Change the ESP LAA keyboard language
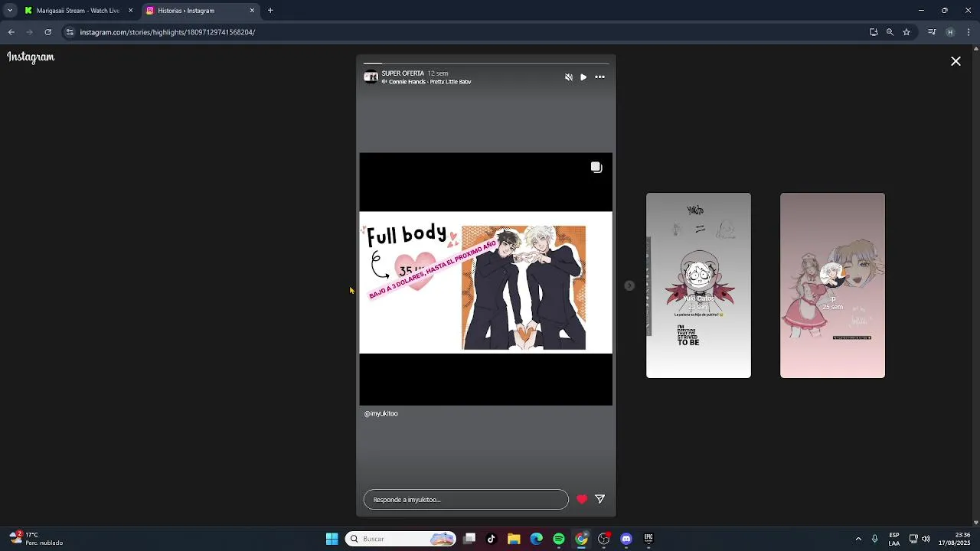 point(894,539)
